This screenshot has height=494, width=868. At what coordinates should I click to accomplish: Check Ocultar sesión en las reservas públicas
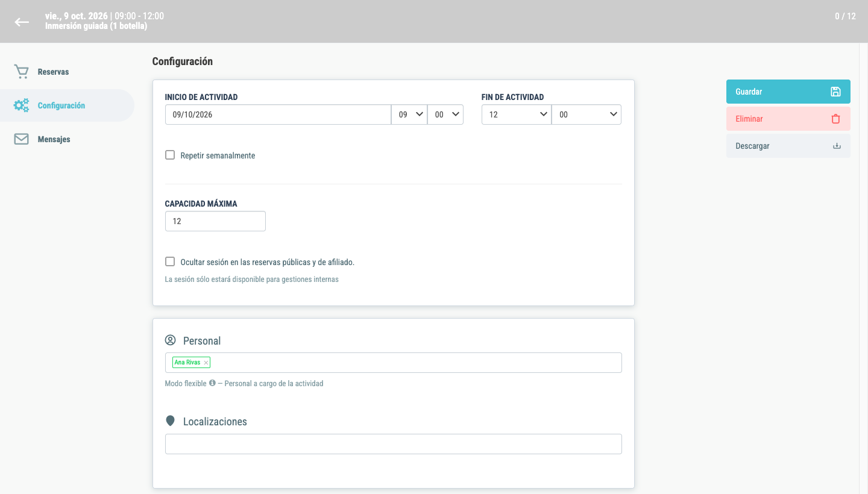[x=170, y=261]
